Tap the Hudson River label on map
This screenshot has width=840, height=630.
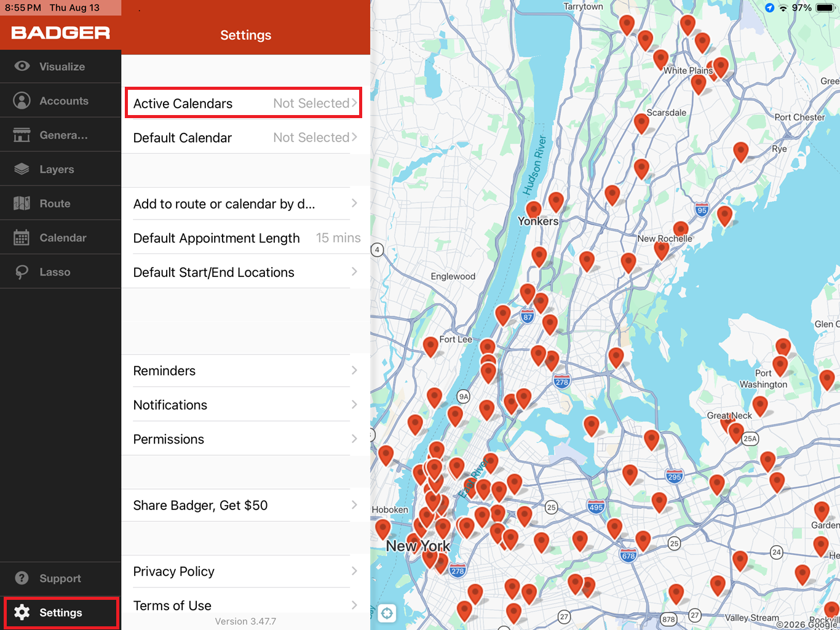[x=534, y=165]
